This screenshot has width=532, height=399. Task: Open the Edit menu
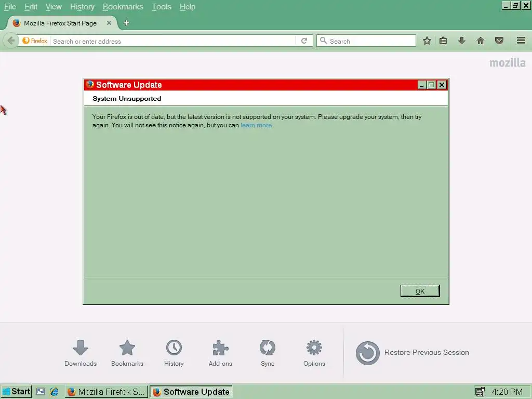click(x=31, y=7)
